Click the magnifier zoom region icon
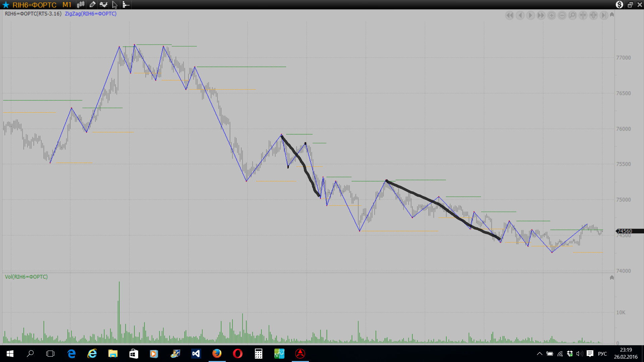Screen dimensions: 644x362 coord(573,15)
